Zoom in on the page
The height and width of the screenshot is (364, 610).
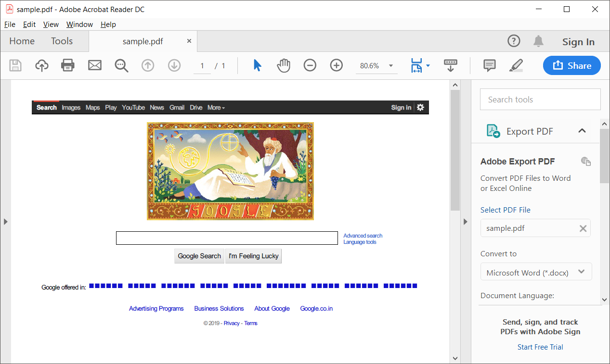click(x=336, y=65)
